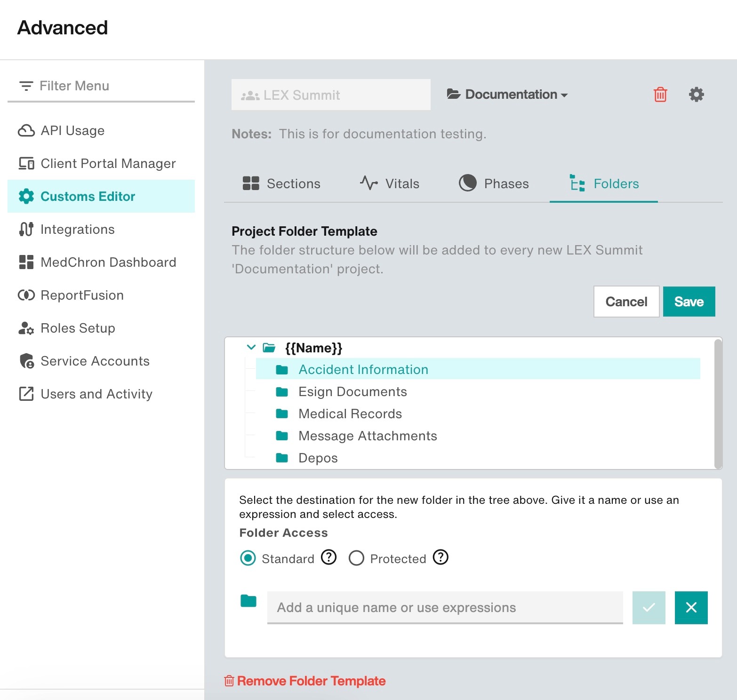Click the Roles Setup user-gear icon

click(x=26, y=328)
